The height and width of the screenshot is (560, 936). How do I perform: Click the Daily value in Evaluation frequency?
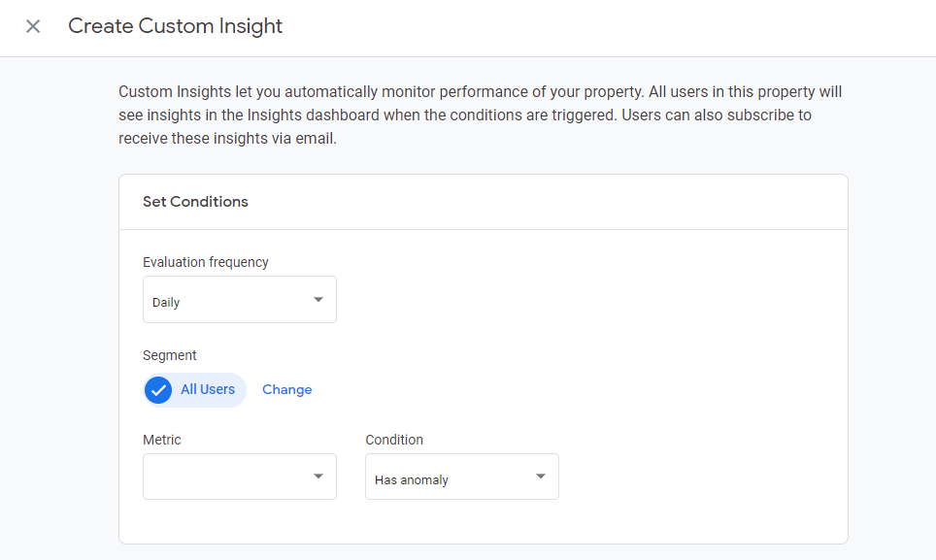coord(166,303)
